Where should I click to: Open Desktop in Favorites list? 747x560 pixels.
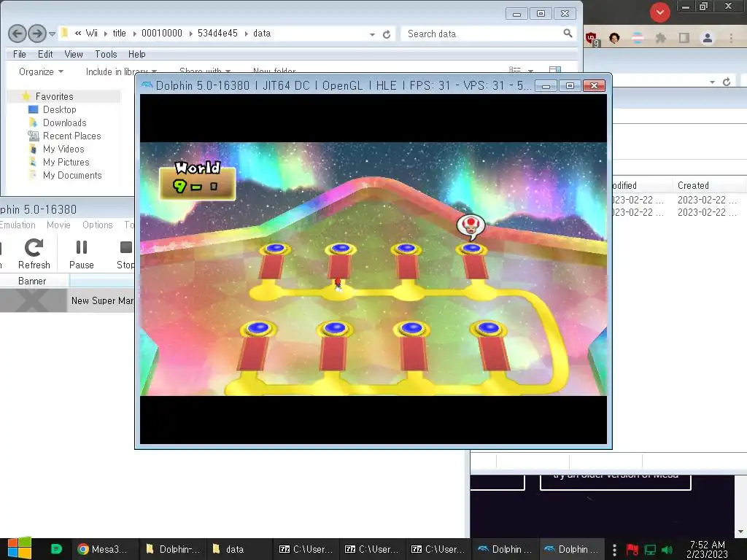(60, 109)
